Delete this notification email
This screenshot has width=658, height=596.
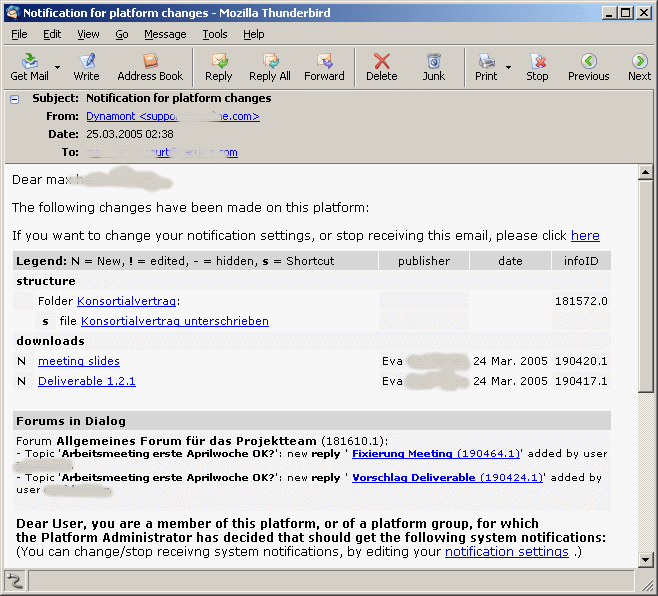point(381,67)
